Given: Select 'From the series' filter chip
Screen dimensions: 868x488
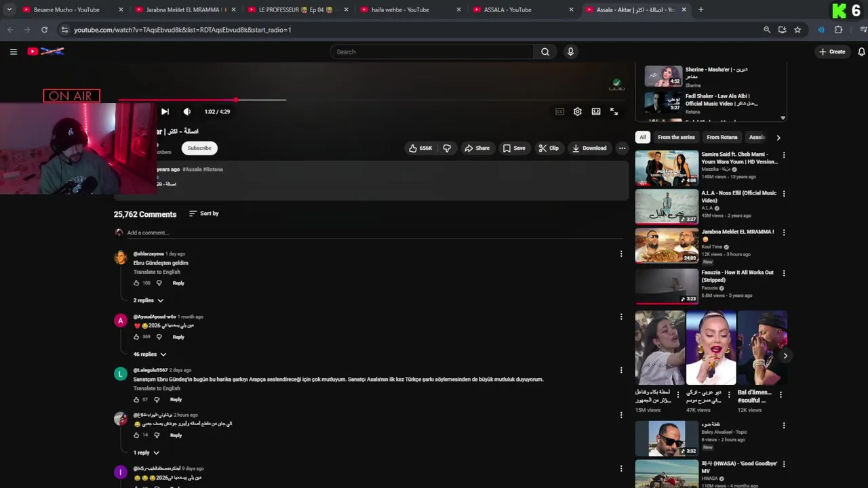Looking at the screenshot, I should coord(676,137).
